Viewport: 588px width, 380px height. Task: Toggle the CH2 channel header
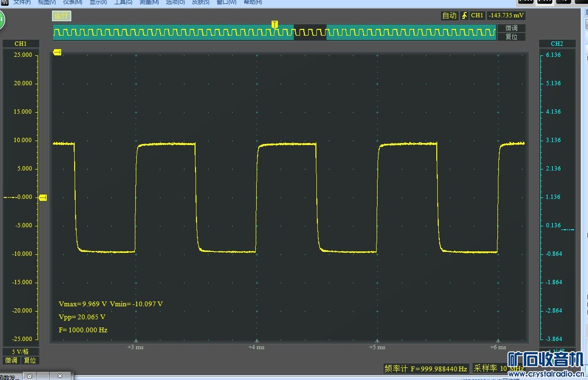[x=557, y=44]
